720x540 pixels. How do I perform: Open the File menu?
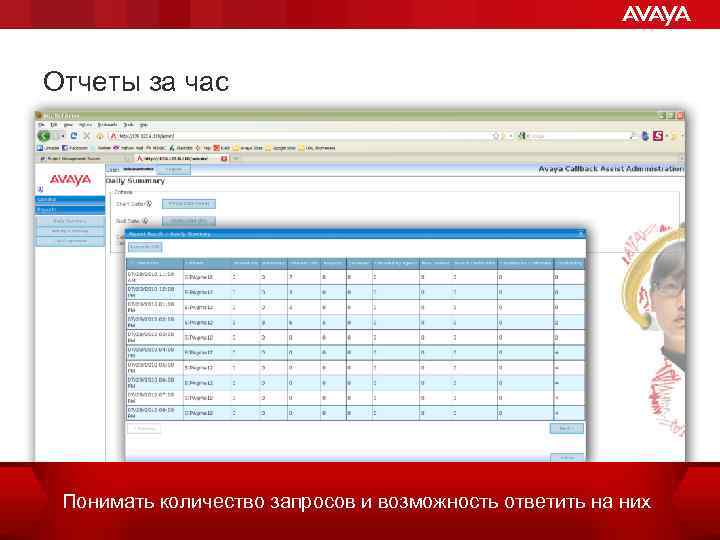click(x=41, y=124)
